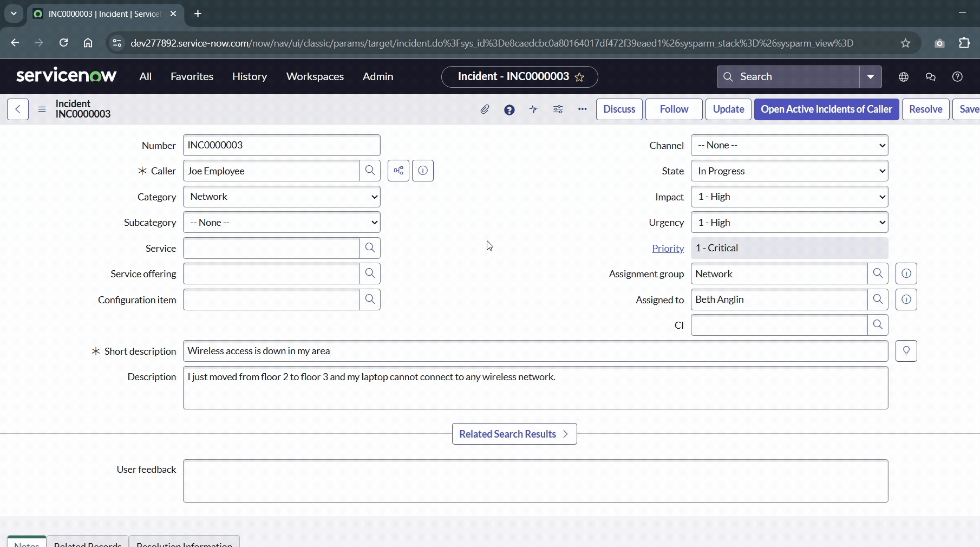The height and width of the screenshot is (547, 980).
Task: Preview the Assigned to record info icon
Action: tap(906, 299)
